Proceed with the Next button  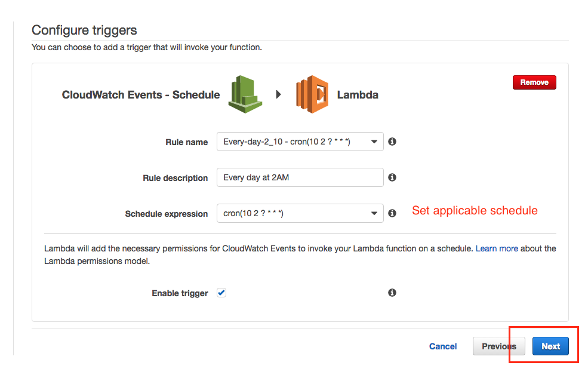(550, 346)
